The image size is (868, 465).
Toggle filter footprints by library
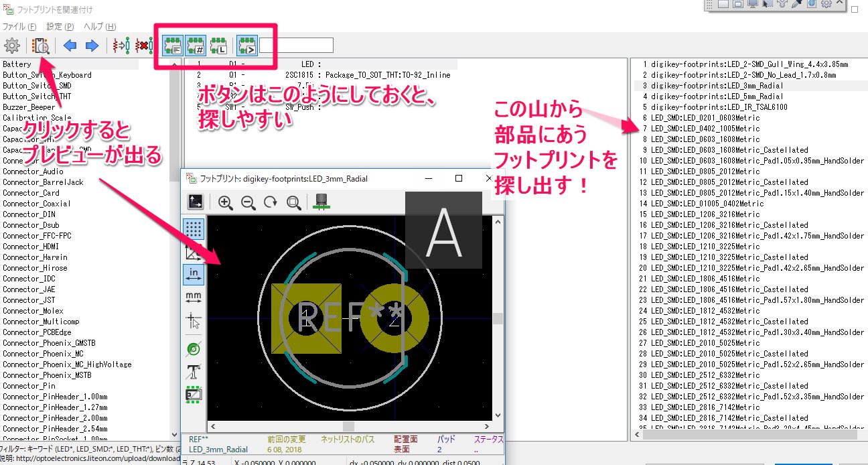[218, 46]
